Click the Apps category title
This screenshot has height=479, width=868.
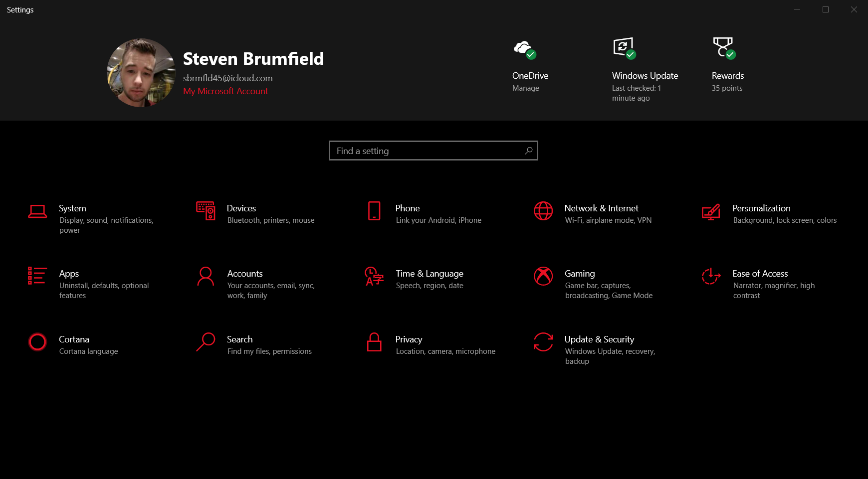69,274
